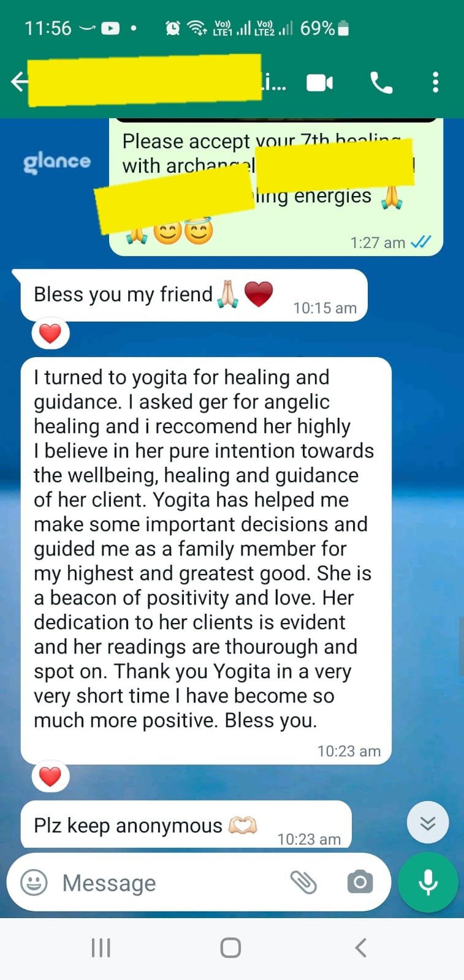Tap the Message text input field
464x980 pixels.
click(172, 883)
